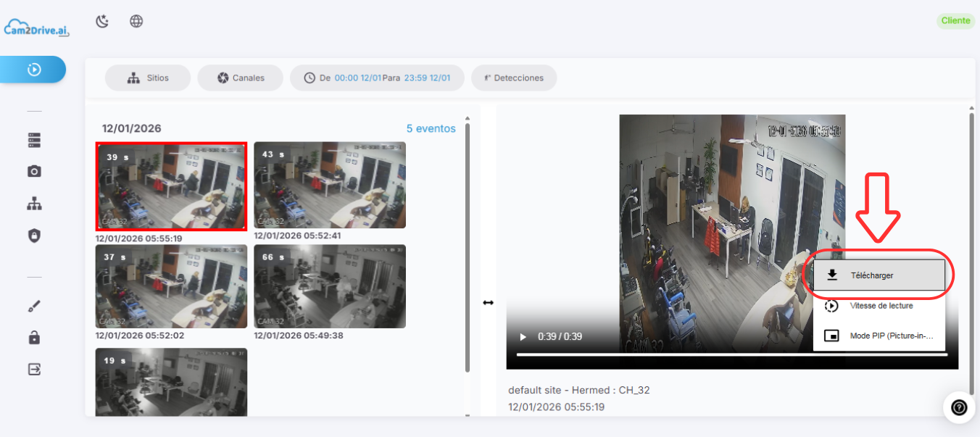Open the date range filter chip

(377, 78)
